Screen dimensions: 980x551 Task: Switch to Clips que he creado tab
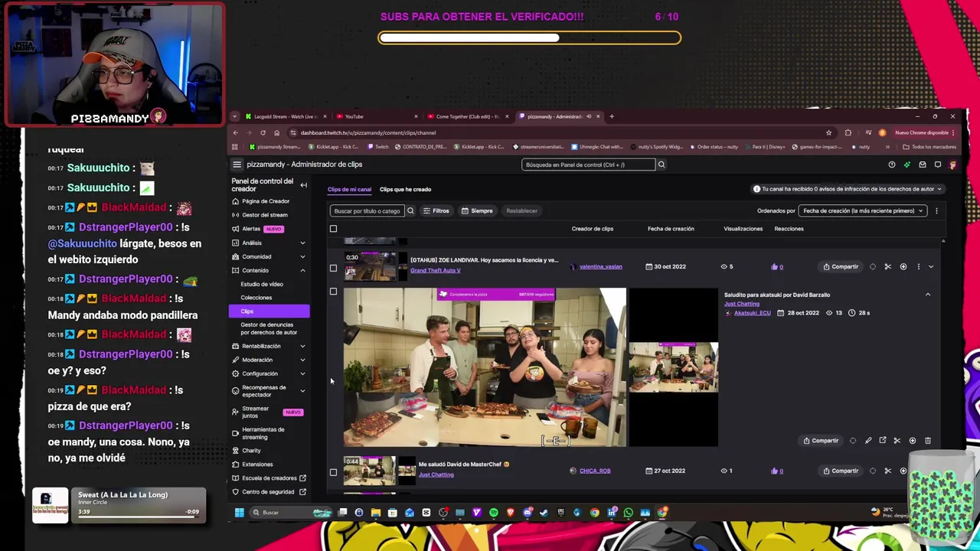(405, 189)
